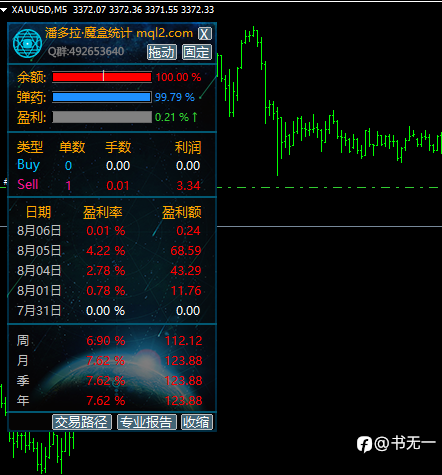Select the 8月01日 date row
The width and height of the screenshot is (442, 475).
pos(39,291)
